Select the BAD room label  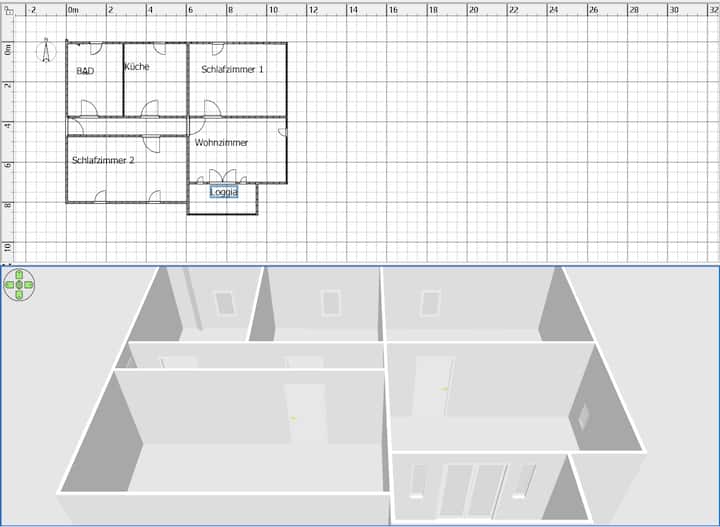click(85, 72)
